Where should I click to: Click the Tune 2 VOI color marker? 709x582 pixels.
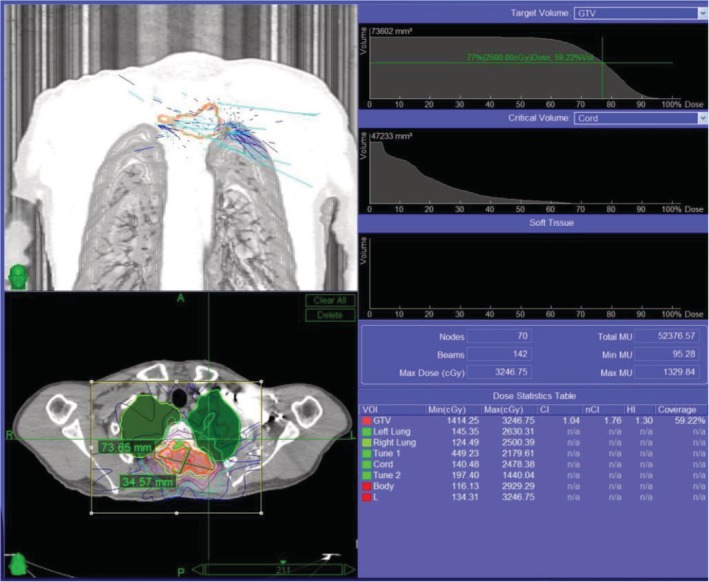[367, 474]
